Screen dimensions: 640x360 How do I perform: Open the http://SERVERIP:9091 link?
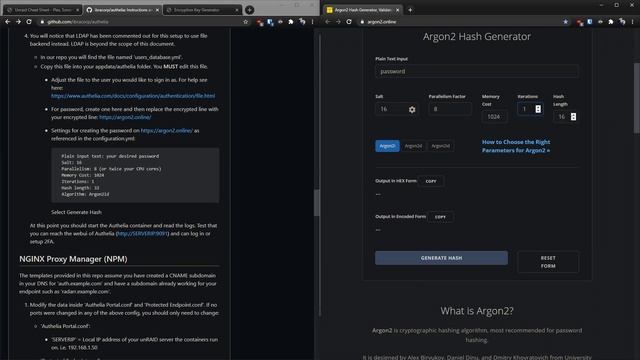(x=142, y=234)
